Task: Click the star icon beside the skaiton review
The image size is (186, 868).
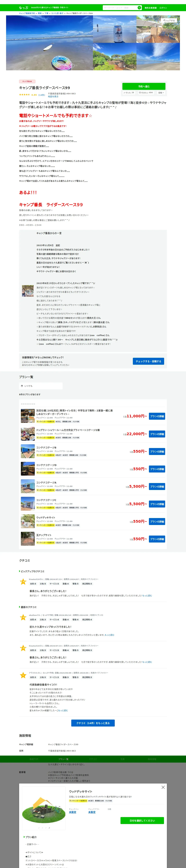Action: (23, 617)
